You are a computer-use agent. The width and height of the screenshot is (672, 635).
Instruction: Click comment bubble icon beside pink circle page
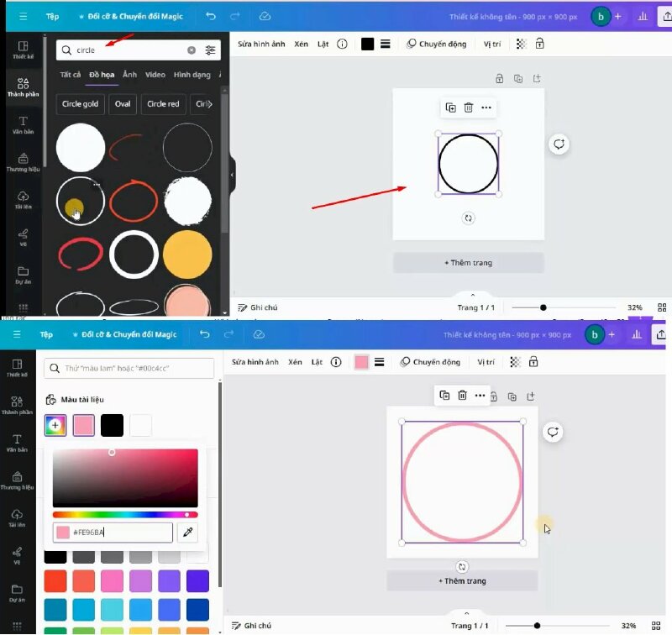553,432
